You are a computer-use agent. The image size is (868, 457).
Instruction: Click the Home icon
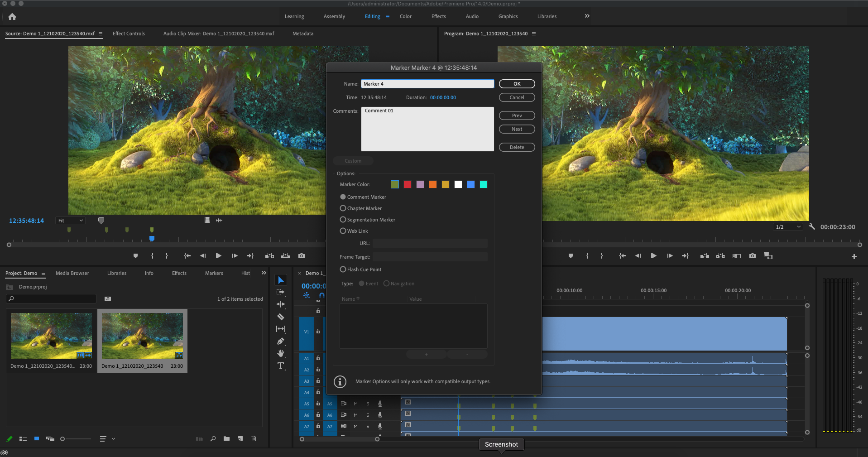[12, 17]
